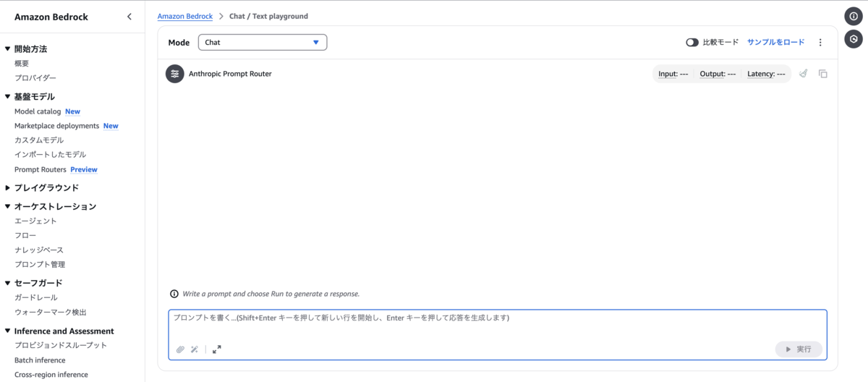Open プロンプト管理 in the sidebar
The width and height of the screenshot is (868, 382).
click(x=40, y=265)
